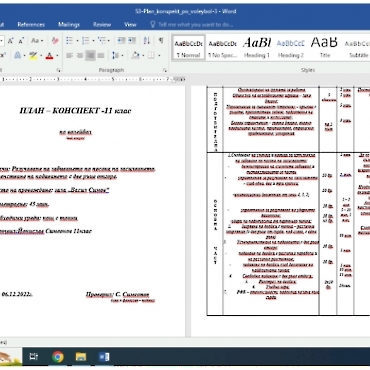The width and height of the screenshot is (370, 370).
Task: Toggle the Align Right button
Action: [x=90, y=55]
